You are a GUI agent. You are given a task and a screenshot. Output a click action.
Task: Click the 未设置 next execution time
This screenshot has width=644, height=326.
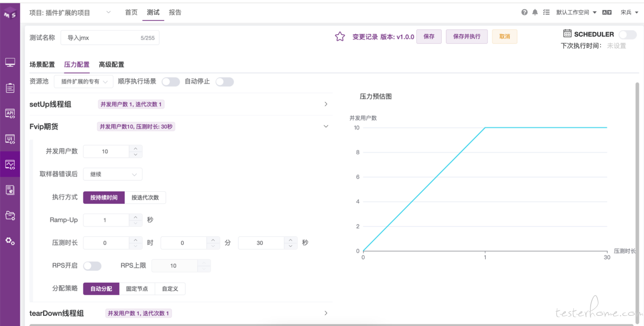tap(617, 46)
